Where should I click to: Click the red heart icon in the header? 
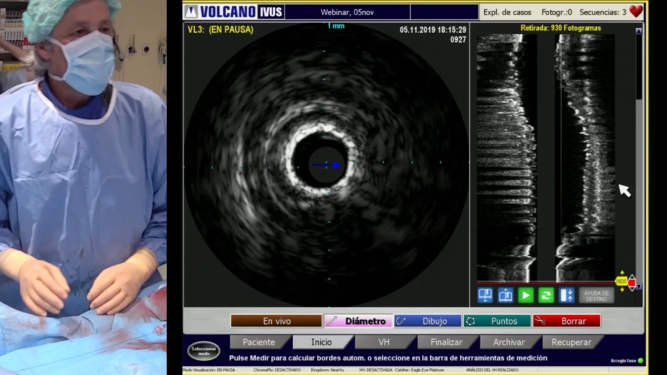[x=636, y=11]
